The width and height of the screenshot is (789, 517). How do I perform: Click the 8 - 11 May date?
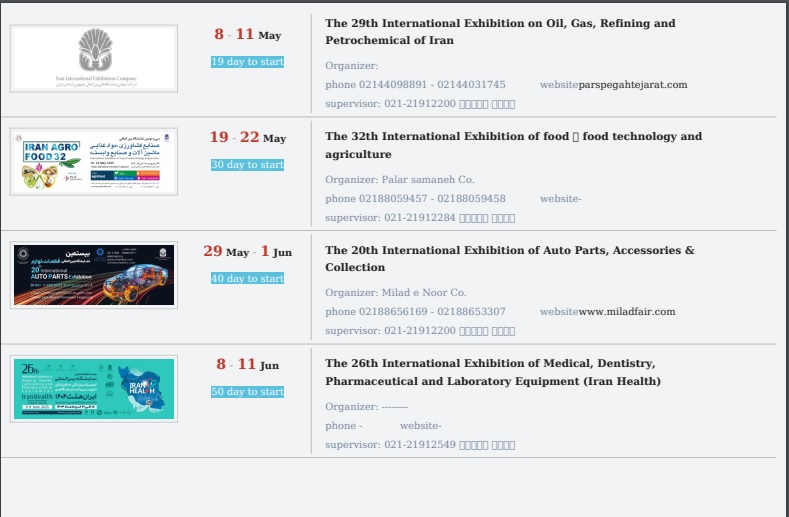click(247, 35)
